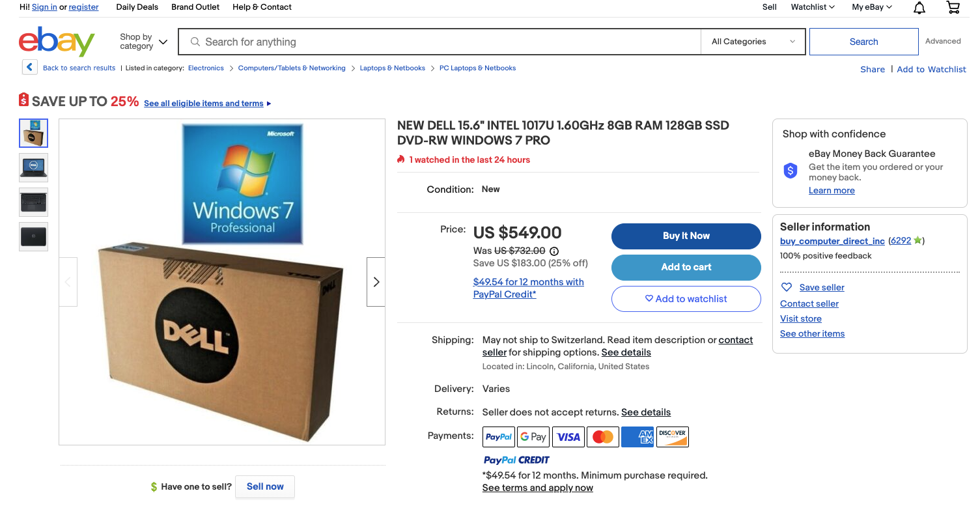
Task: Open Daily Deals in top navigation
Action: click(x=137, y=7)
